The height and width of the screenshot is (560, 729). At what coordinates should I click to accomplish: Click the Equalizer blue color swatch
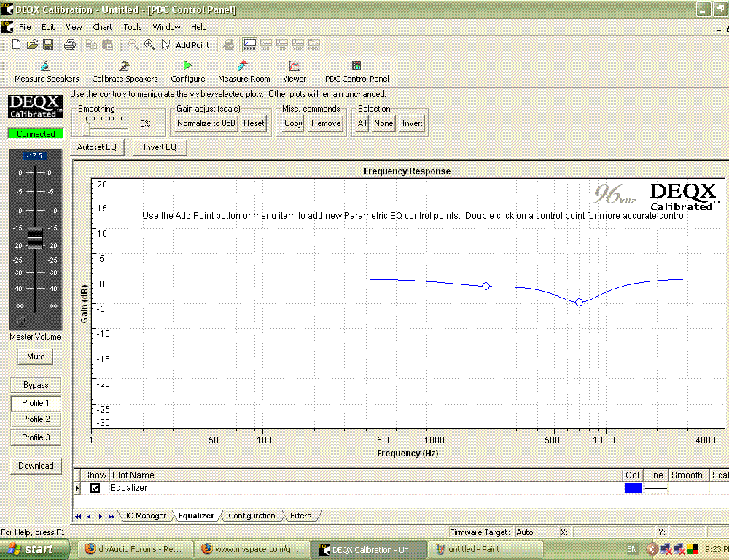point(633,488)
